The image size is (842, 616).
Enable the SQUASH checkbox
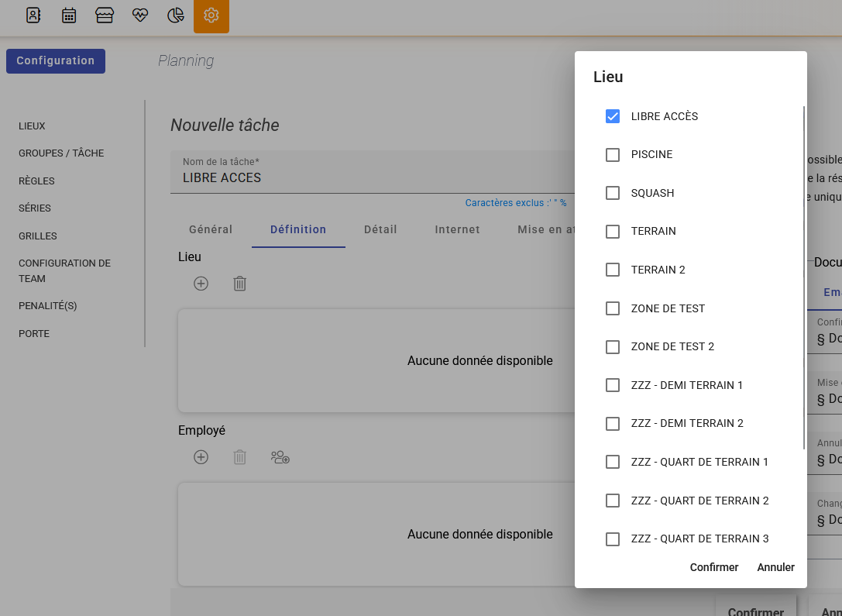click(613, 193)
